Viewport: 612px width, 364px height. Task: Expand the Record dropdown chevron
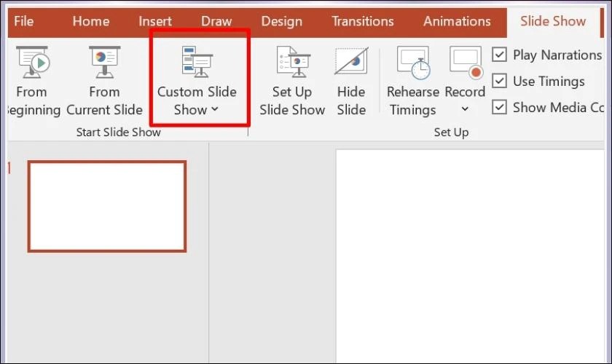[465, 109]
